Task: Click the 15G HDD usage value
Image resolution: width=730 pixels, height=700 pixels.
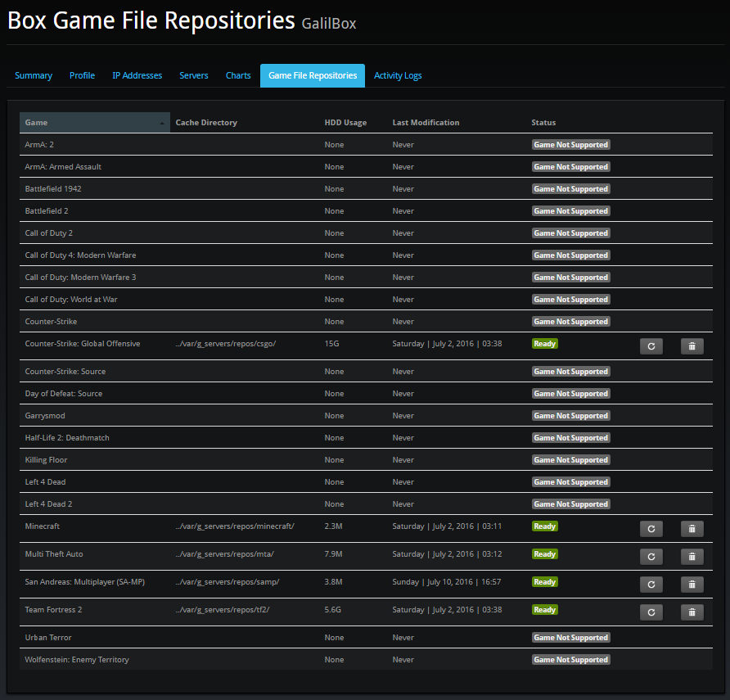Action: pyautogui.click(x=332, y=344)
